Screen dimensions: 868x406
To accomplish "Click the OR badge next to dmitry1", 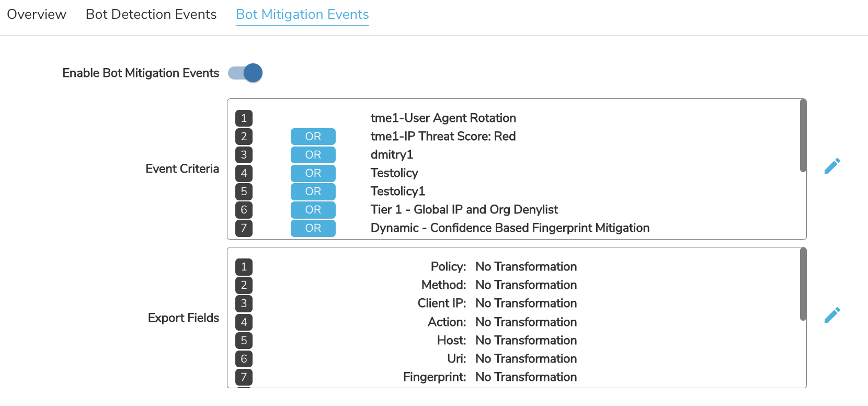I will tap(313, 155).
